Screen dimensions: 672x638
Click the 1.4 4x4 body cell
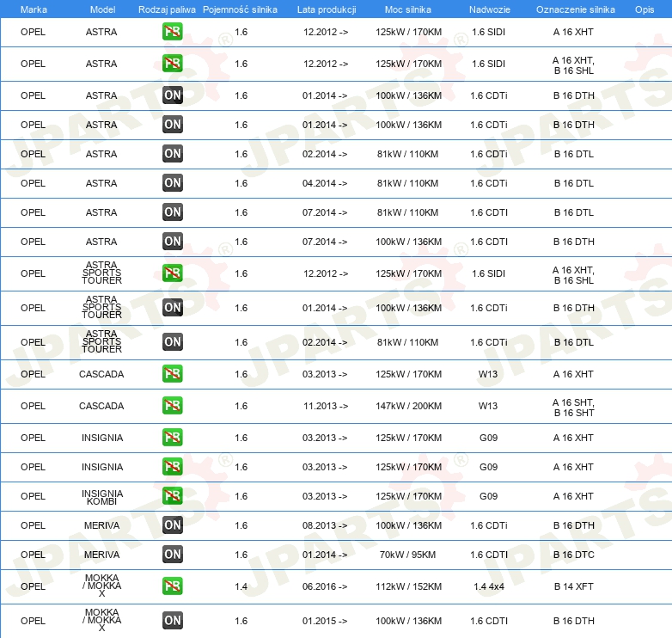click(x=489, y=586)
